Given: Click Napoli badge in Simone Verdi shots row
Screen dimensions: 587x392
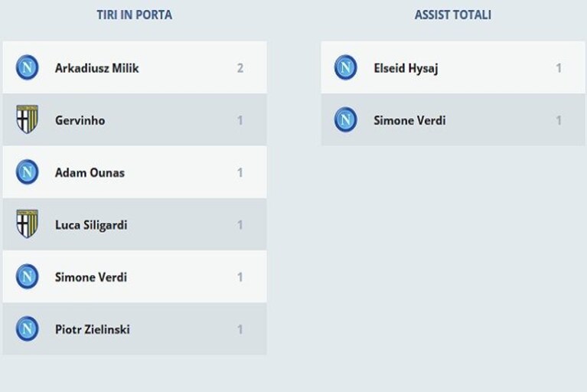Looking at the screenshot, I should (28, 276).
